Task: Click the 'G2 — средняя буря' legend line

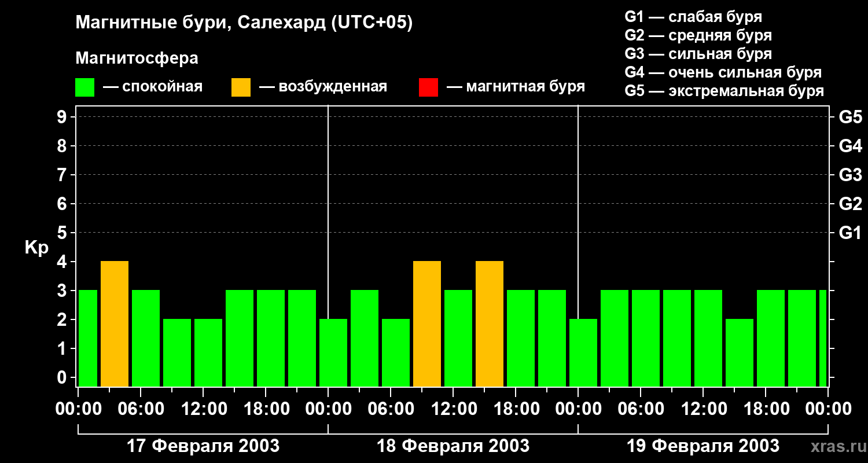Action: click(x=698, y=35)
